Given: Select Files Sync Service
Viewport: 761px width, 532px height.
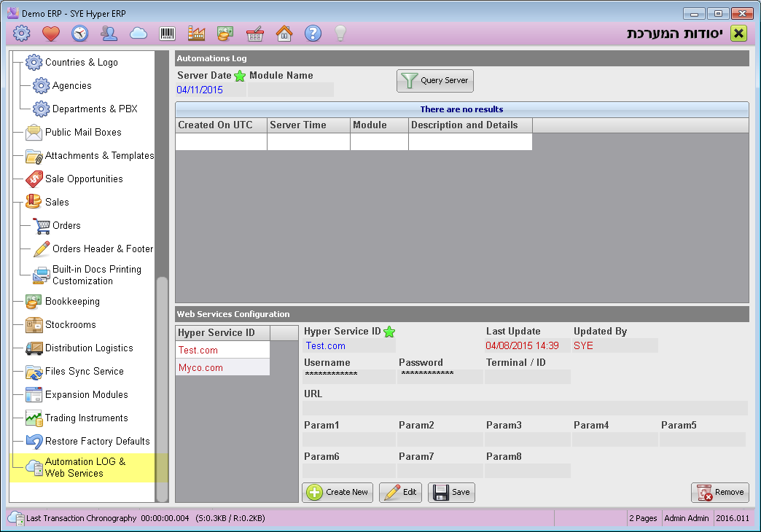Looking at the screenshot, I should pos(74,371).
